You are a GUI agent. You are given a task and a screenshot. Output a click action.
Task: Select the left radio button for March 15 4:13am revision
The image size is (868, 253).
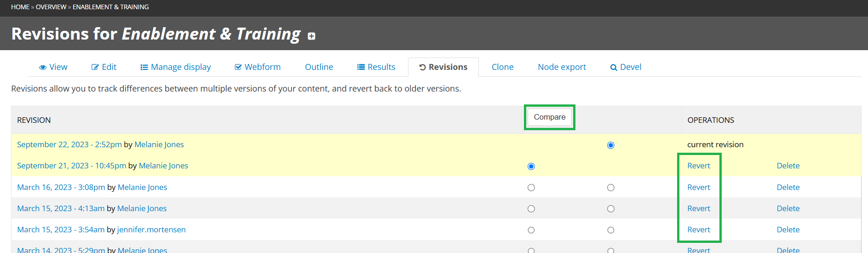coord(531,209)
